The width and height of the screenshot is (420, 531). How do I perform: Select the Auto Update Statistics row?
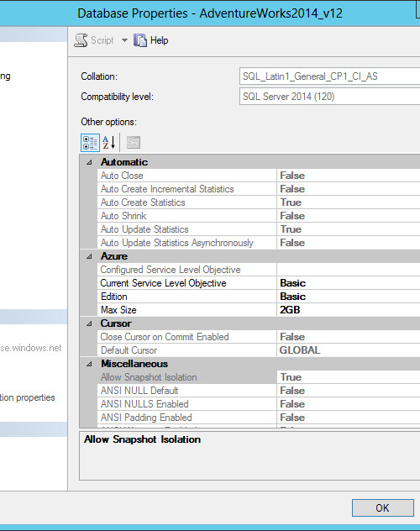coord(259,229)
